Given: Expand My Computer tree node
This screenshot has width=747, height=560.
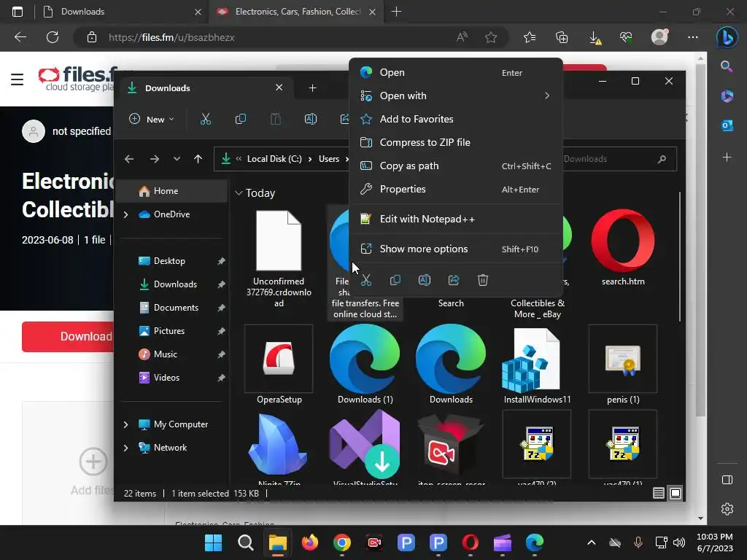Looking at the screenshot, I should [125, 424].
